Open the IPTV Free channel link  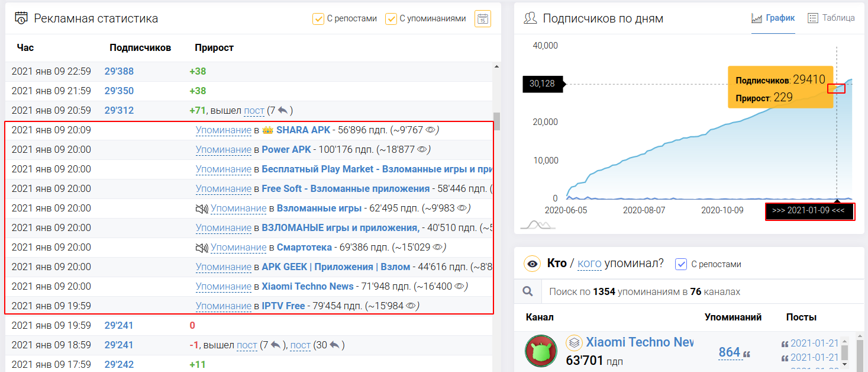(283, 306)
